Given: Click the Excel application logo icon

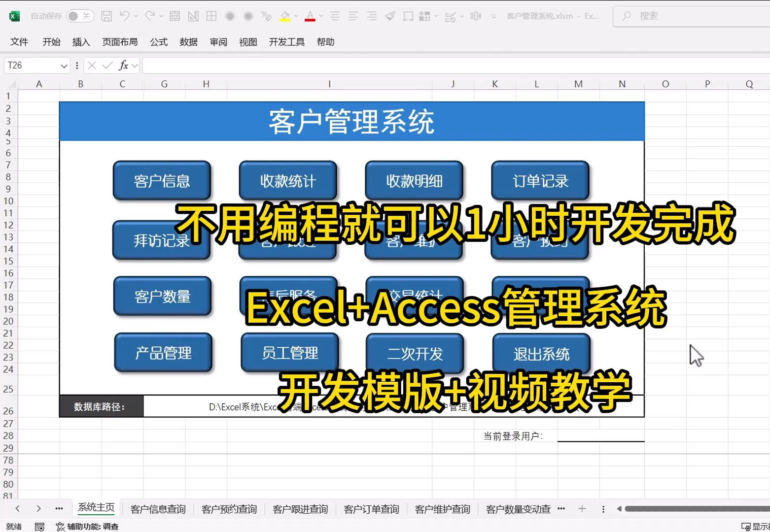Looking at the screenshot, I should [14, 16].
